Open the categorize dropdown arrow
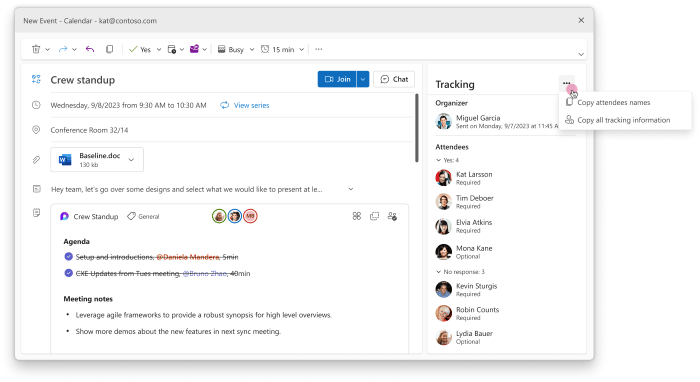 204,50
